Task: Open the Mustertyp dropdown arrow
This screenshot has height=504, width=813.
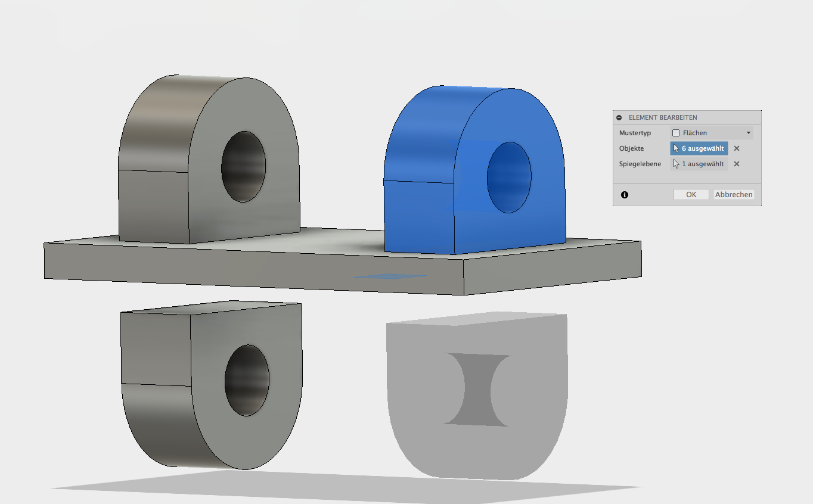Action: (x=749, y=133)
